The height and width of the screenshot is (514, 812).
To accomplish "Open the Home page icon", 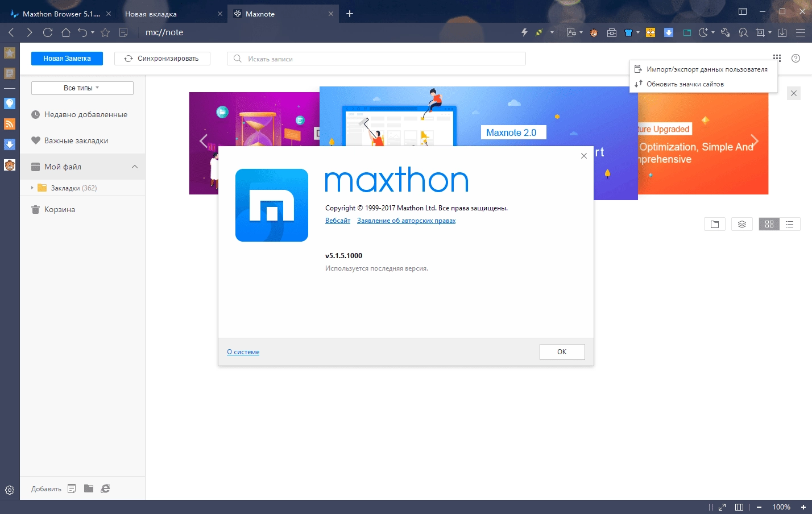I will (66, 32).
